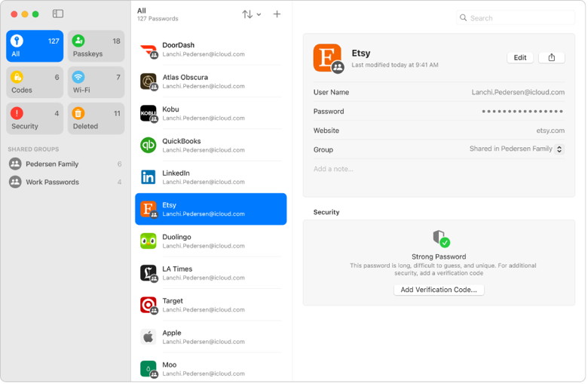Add a new password with plus icon
Viewport: 588px width, 384px height.
coord(277,14)
